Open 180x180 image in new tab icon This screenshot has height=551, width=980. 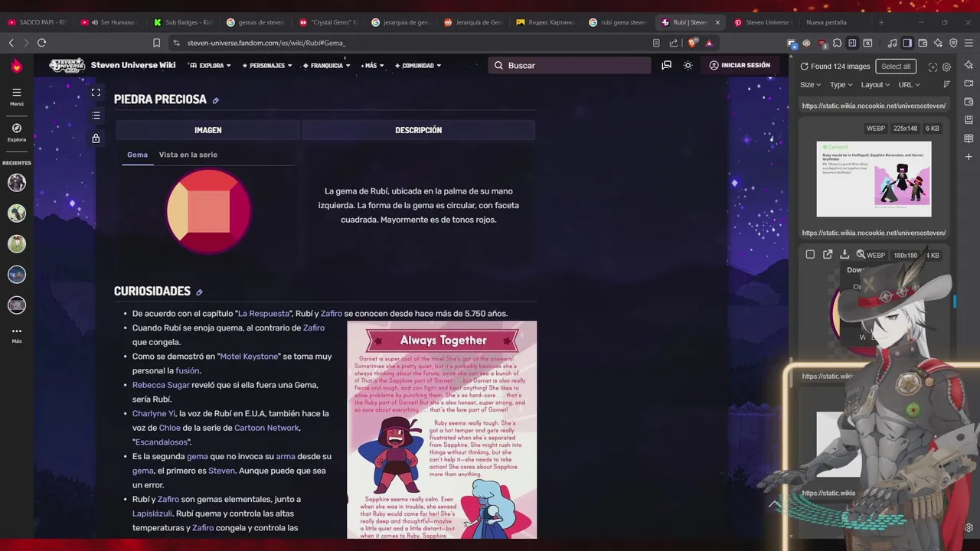828,255
